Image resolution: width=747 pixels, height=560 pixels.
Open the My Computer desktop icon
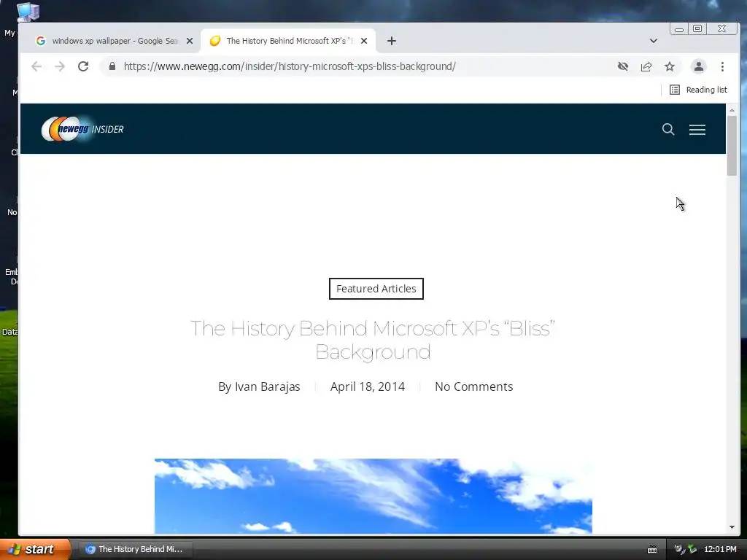[x=27, y=12]
